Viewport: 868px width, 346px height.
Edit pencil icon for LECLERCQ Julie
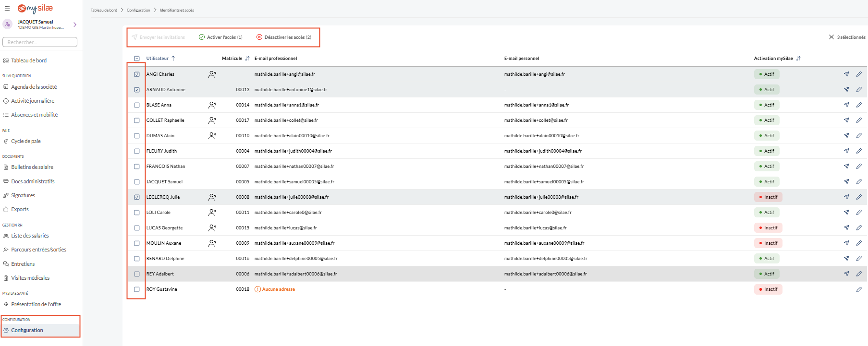[859, 197]
